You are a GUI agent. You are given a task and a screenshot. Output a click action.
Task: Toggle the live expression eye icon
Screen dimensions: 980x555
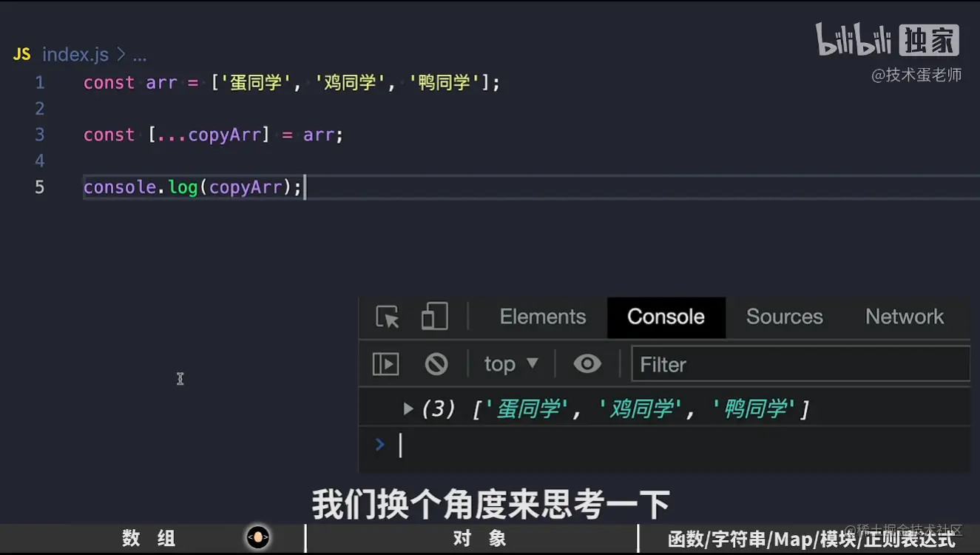[587, 363]
